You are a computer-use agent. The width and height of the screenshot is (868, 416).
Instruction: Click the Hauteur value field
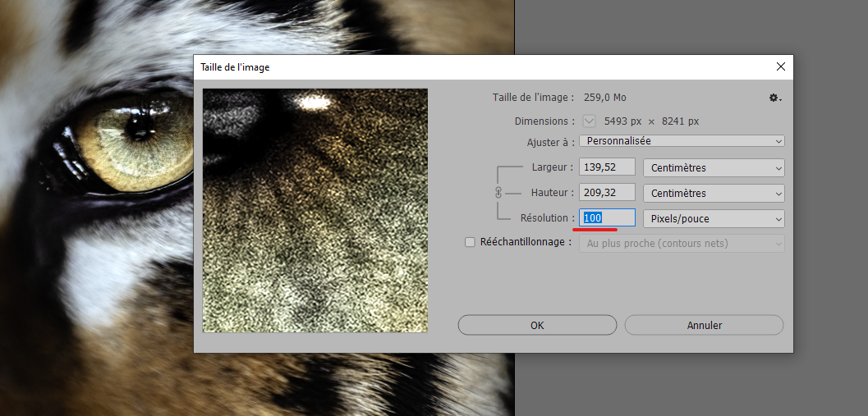(608, 193)
